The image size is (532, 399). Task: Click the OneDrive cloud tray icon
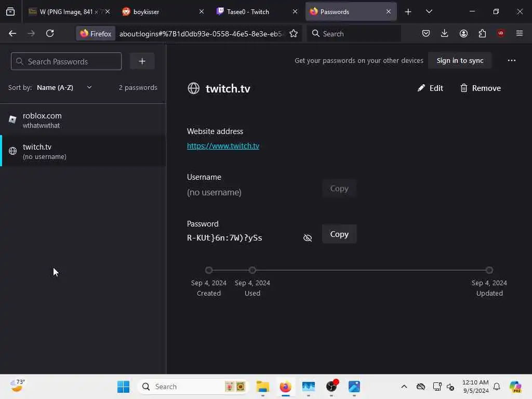coord(421,387)
